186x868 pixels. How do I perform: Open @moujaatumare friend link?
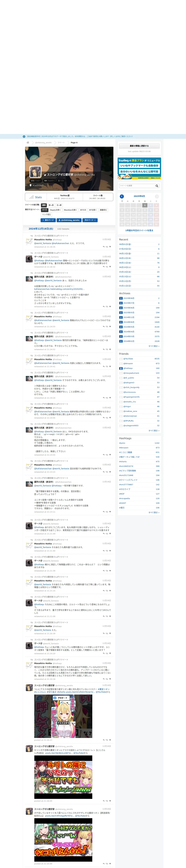pos(131,373)
